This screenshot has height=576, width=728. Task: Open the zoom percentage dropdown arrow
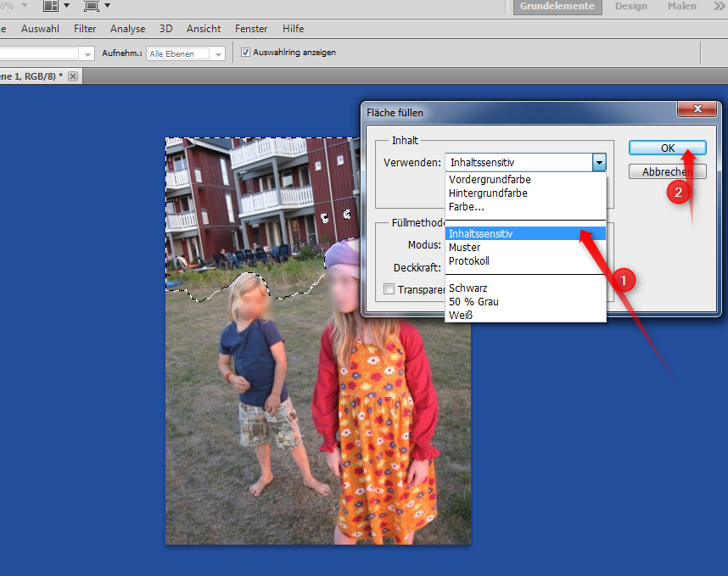tap(24, 6)
